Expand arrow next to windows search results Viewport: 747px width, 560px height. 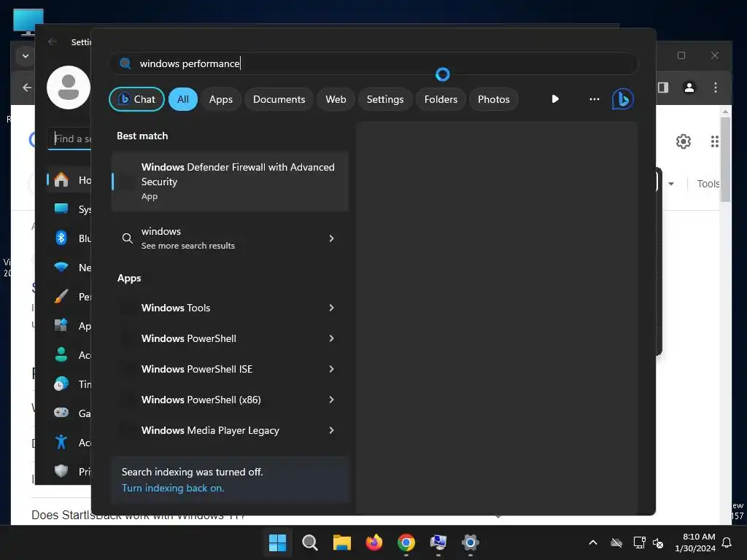click(332, 238)
